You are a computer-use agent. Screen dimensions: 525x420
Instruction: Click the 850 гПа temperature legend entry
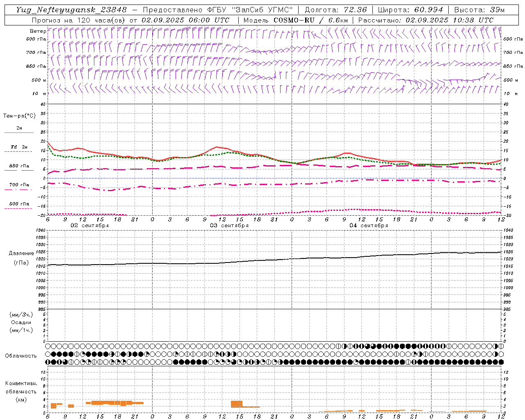(19, 166)
